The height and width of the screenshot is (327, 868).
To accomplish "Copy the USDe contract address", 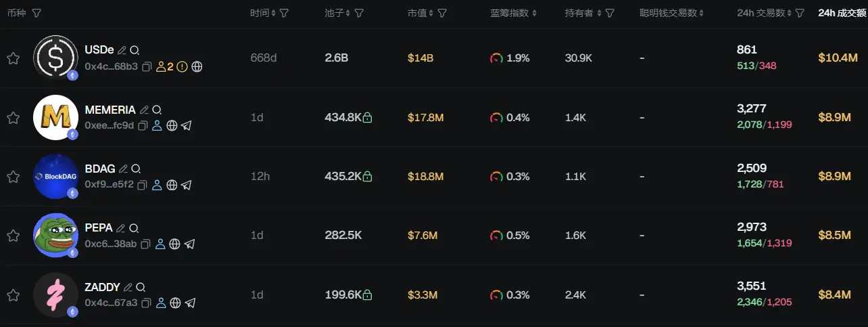I will pos(147,67).
